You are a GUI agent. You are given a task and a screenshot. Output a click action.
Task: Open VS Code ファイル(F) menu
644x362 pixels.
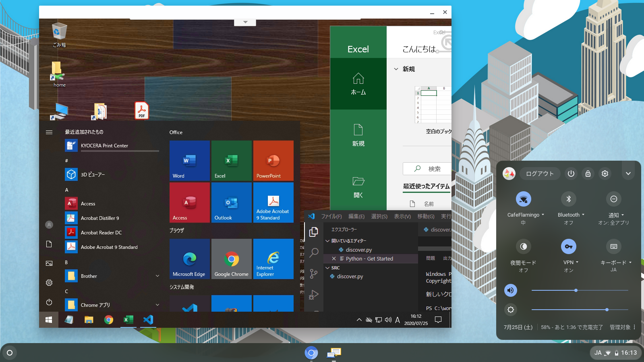click(x=331, y=216)
